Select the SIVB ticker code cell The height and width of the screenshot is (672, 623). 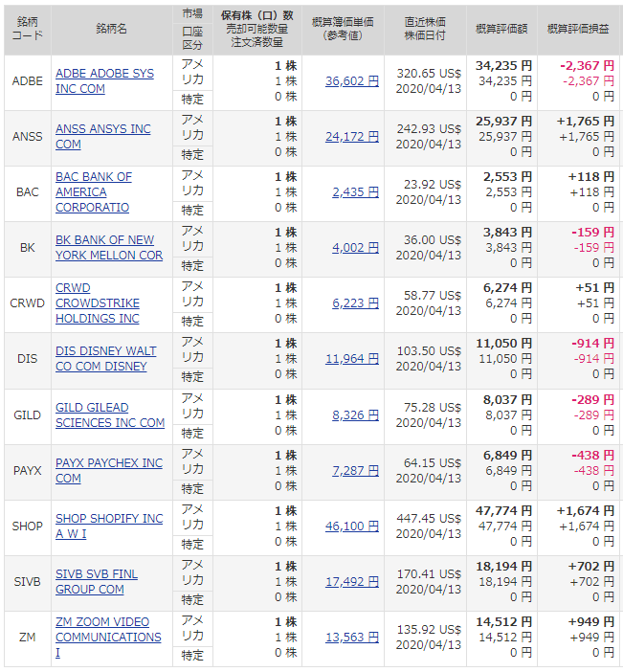[28, 582]
